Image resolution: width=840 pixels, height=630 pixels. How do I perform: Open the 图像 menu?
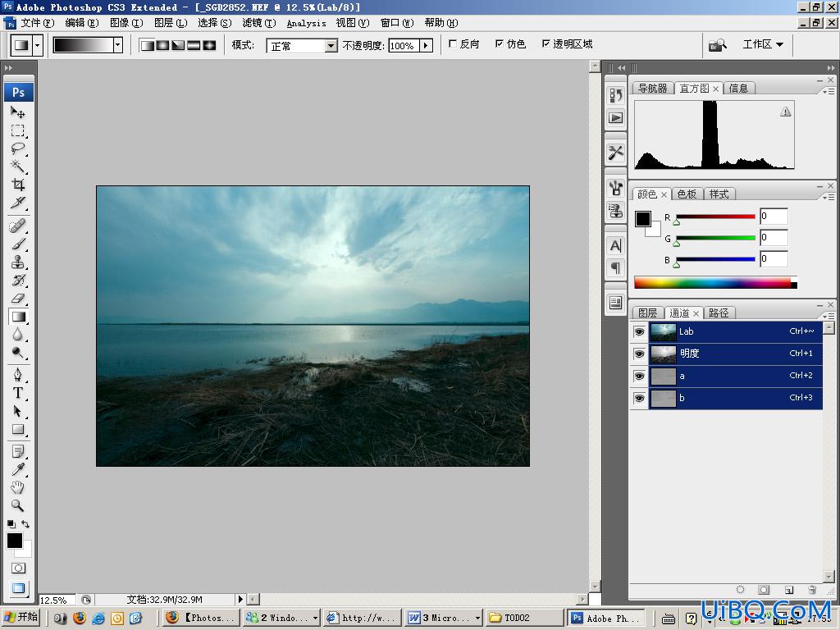pyautogui.click(x=126, y=22)
